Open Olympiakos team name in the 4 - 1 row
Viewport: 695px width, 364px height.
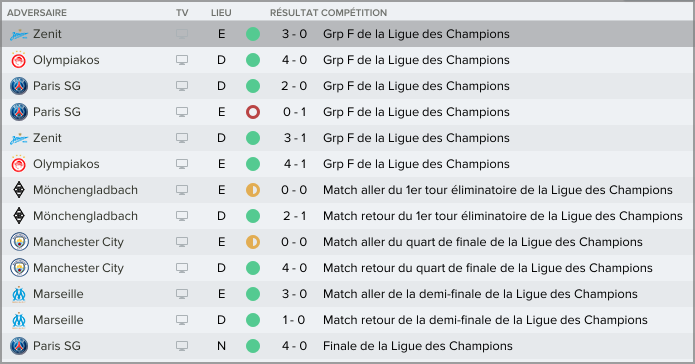66,164
